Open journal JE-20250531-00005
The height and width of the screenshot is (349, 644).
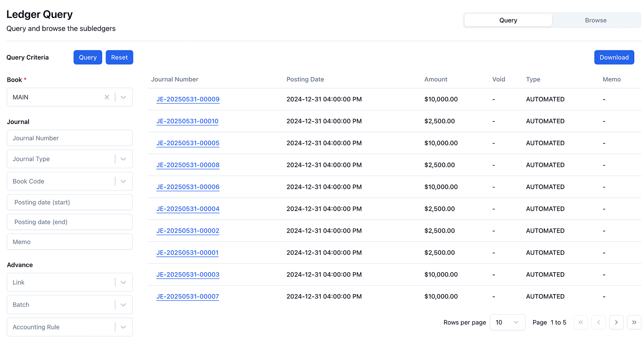tap(188, 143)
